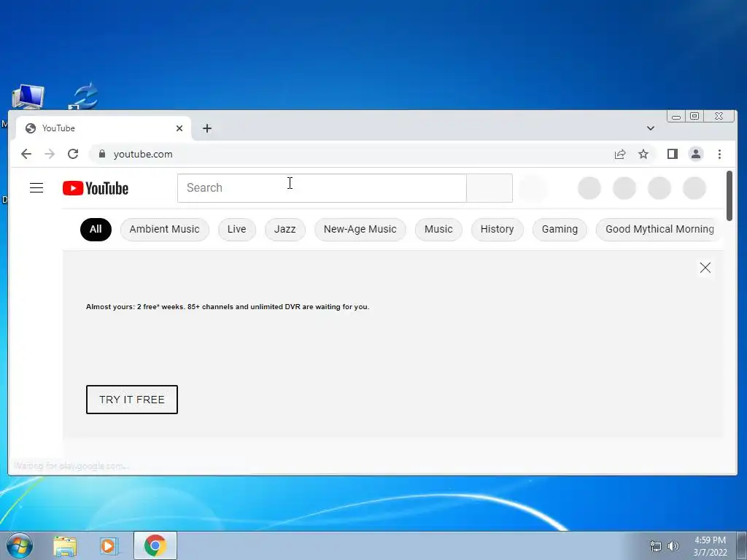This screenshot has height=560, width=747.
Task: Click the TRY IT FREE button
Action: click(x=132, y=400)
